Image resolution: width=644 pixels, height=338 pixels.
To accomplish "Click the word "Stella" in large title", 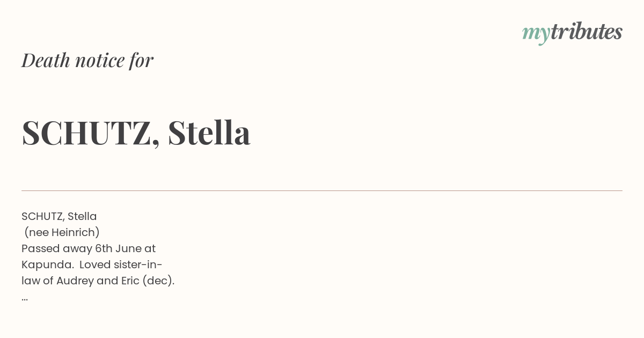I will pos(209,132).
